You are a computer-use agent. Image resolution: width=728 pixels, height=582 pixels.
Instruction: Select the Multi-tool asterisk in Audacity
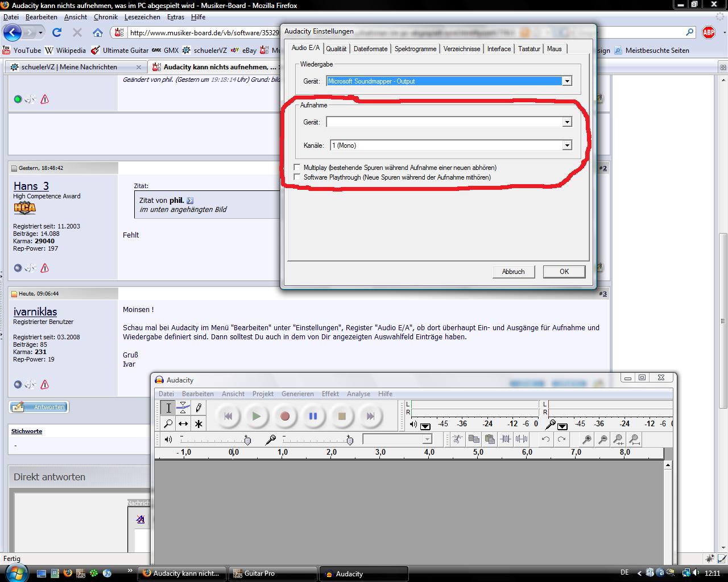click(x=198, y=423)
